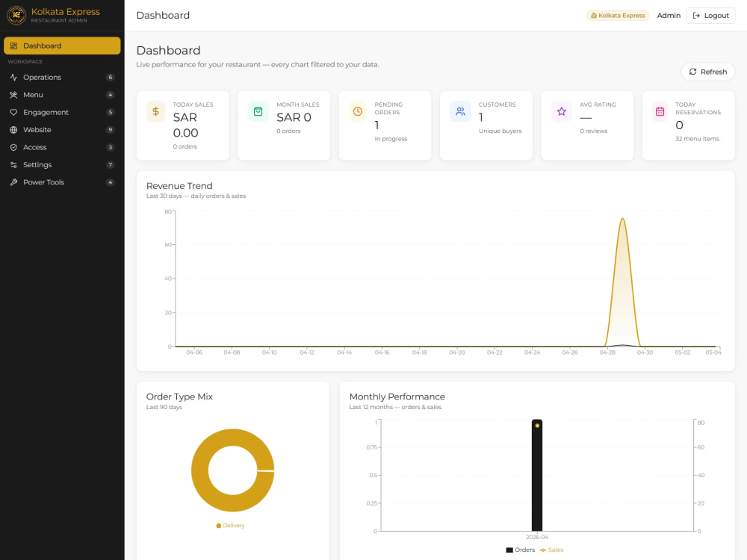The image size is (747, 560).
Task: Click the 'In progress' pending orders text
Action: coord(391,139)
